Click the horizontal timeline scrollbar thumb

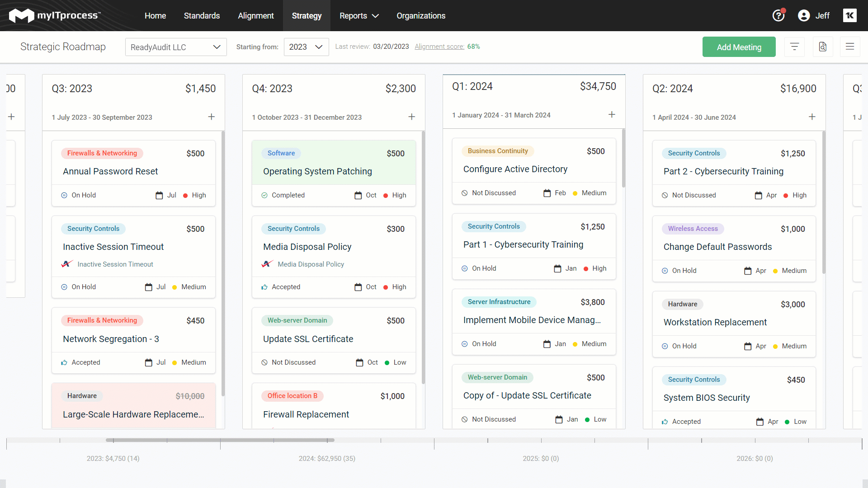click(x=220, y=440)
